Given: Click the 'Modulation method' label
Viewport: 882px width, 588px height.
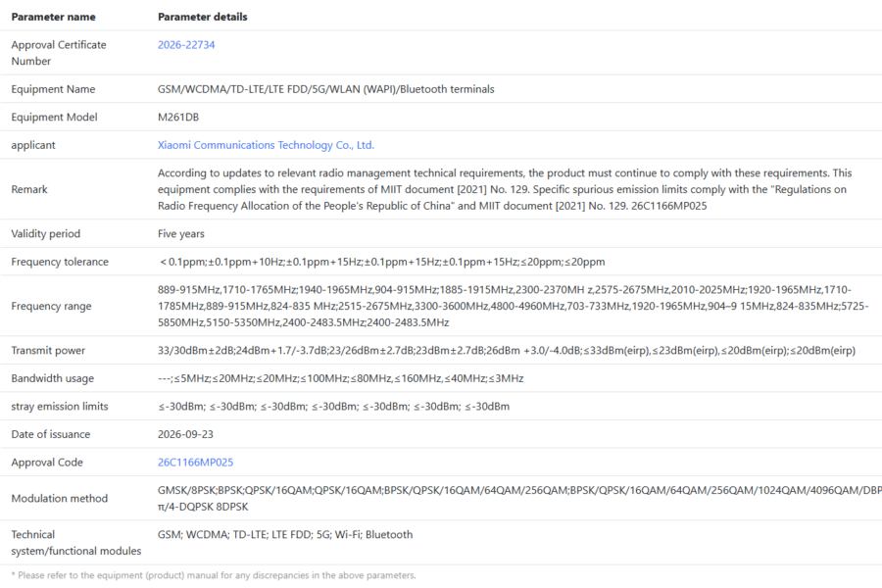Looking at the screenshot, I should pos(60,499).
